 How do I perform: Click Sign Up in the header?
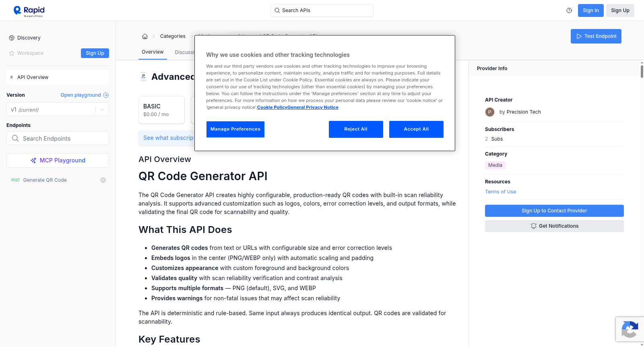click(620, 10)
